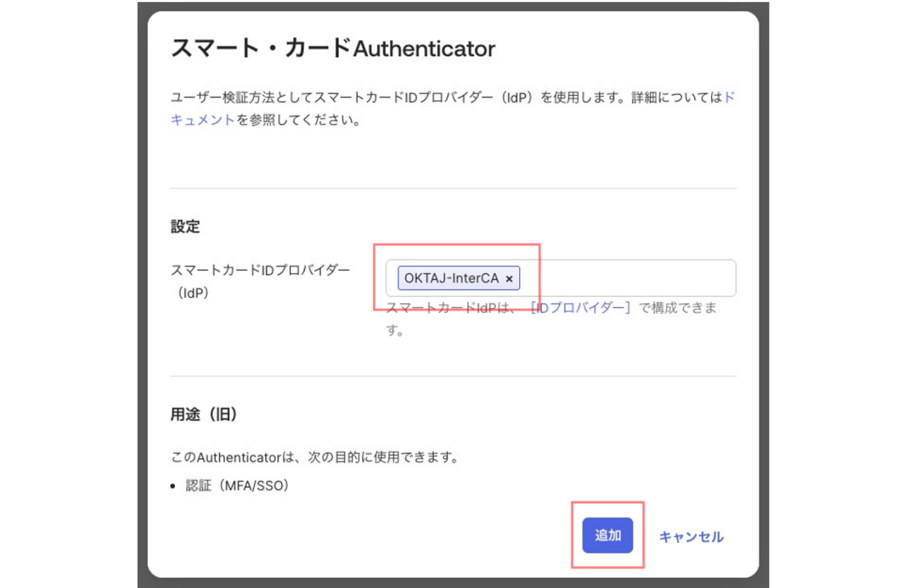903x588 pixels.
Task: Click the 認証（MFA/SSO） list item
Action: 238,486
